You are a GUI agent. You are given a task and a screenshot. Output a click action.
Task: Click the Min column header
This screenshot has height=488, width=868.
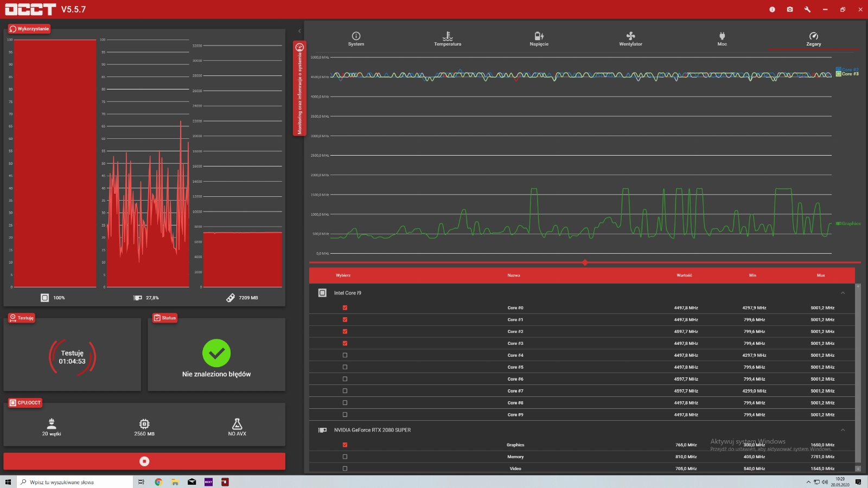752,275
